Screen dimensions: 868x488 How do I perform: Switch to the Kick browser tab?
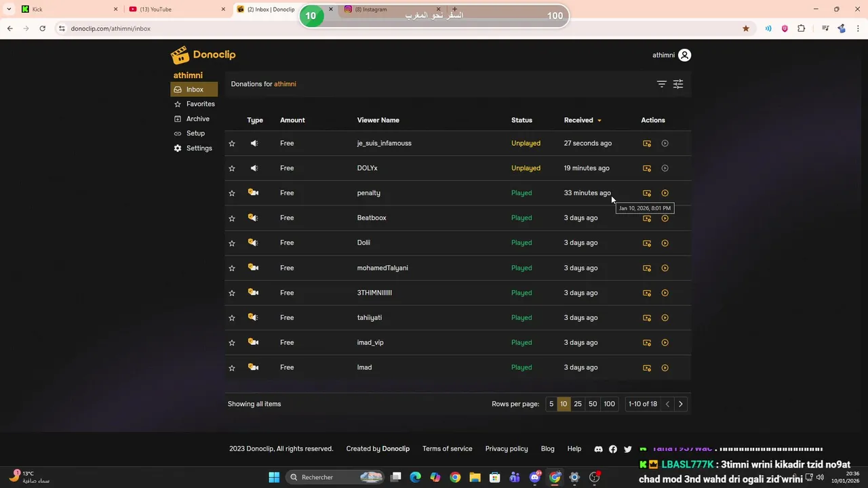(68, 9)
